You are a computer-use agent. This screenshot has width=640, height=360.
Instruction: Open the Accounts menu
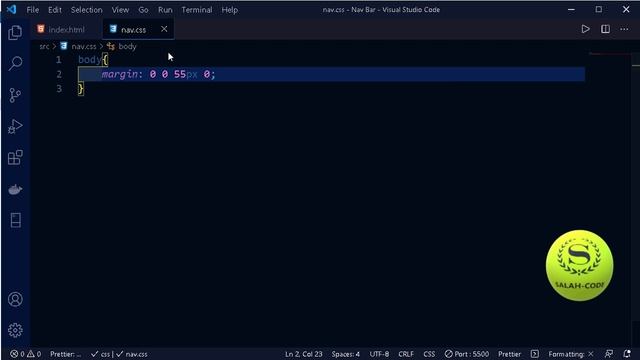[15, 299]
